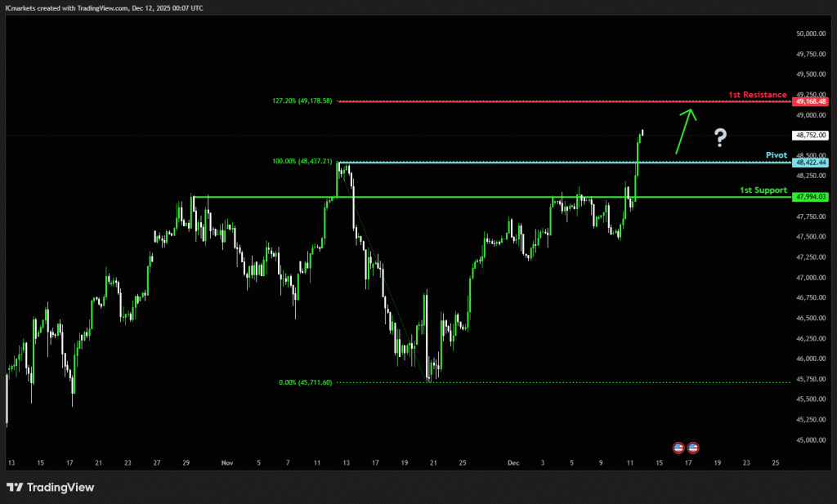The width and height of the screenshot is (837, 504).
Task: Click the 0.00% Fibonacci level label
Action: (303, 381)
